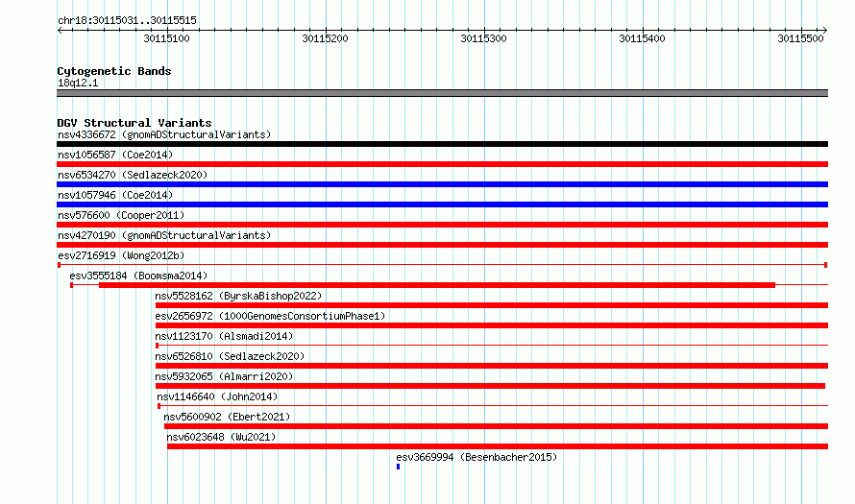Click ruler position 30115100
855x504 pixels.
point(166,38)
